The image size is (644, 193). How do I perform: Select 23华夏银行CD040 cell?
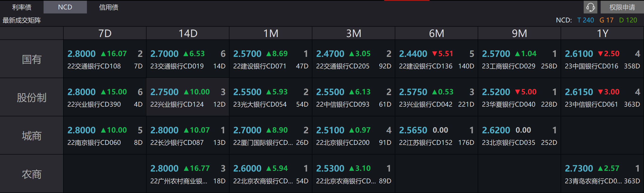519,97
